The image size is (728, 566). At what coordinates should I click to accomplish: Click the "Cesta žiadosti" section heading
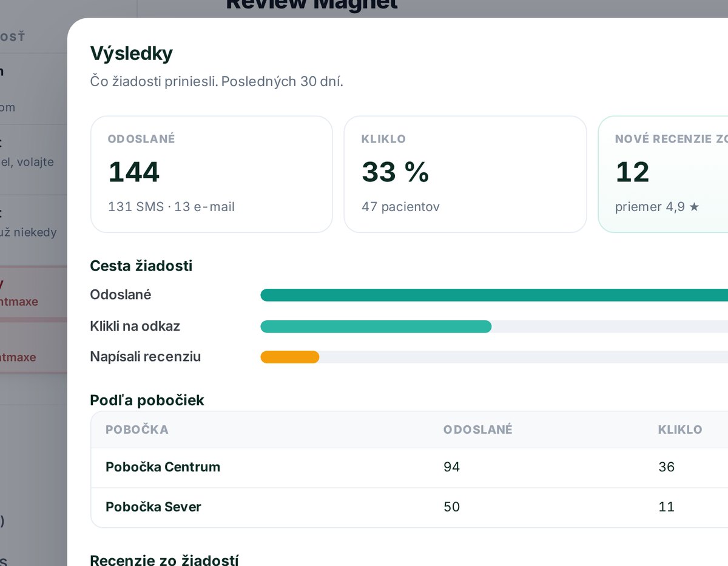[x=141, y=266]
